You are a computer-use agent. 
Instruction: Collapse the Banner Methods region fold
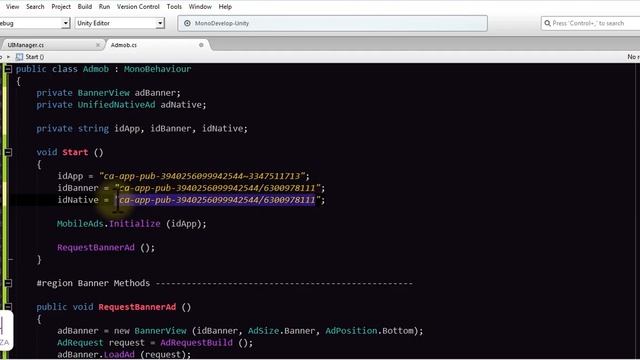click(x=8, y=283)
